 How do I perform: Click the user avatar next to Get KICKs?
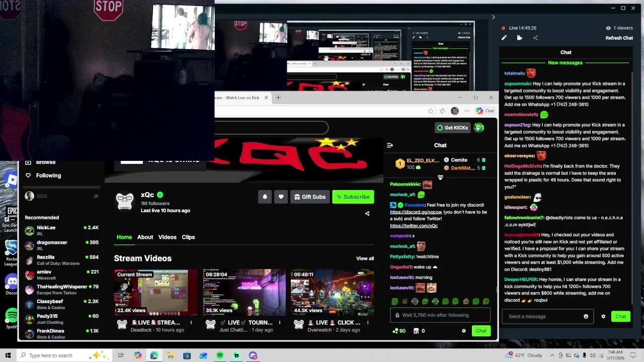tap(479, 128)
